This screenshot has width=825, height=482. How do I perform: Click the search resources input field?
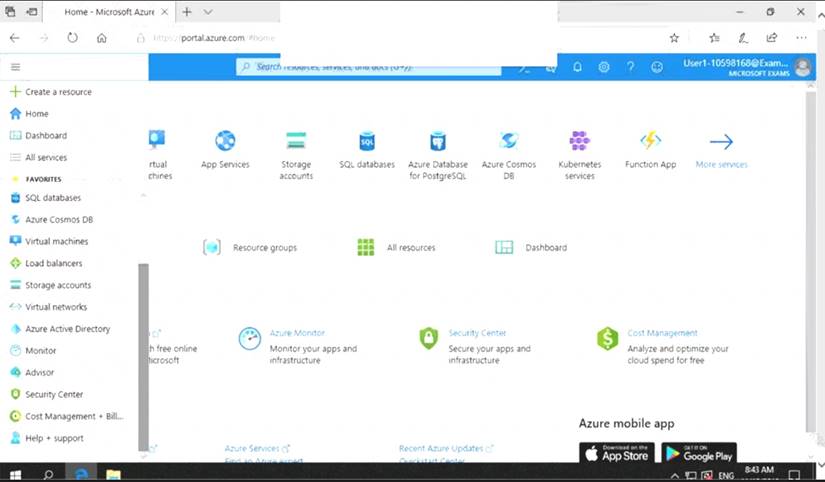pos(368,67)
